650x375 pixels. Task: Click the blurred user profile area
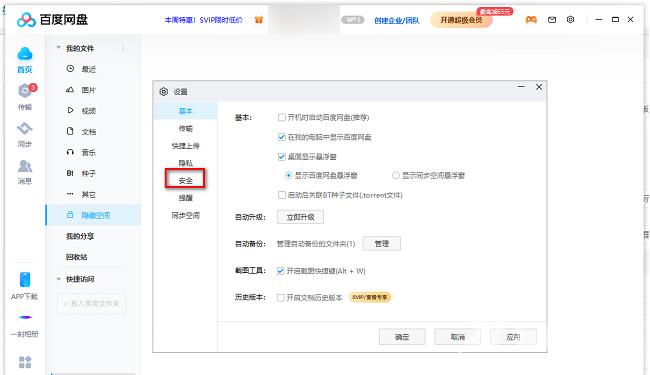[x=304, y=19]
